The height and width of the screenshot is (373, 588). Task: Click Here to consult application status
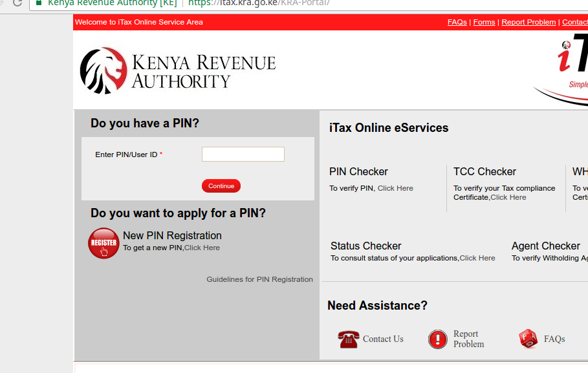coord(477,257)
